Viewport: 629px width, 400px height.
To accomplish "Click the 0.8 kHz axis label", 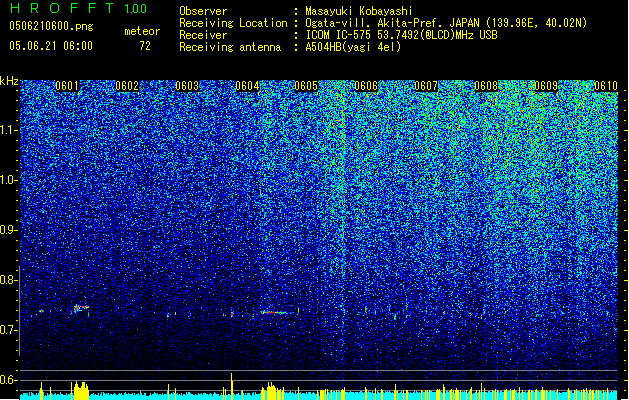I will (9, 280).
